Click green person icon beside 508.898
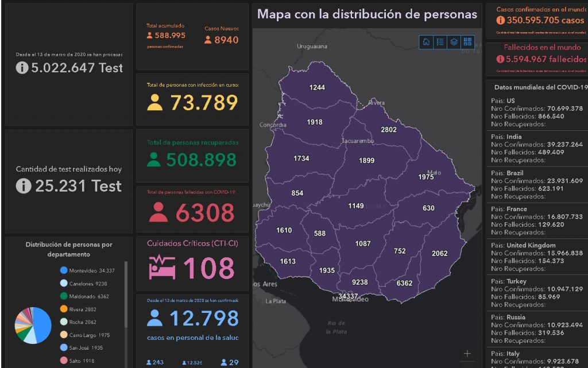This screenshot has height=368, width=588. click(x=154, y=159)
